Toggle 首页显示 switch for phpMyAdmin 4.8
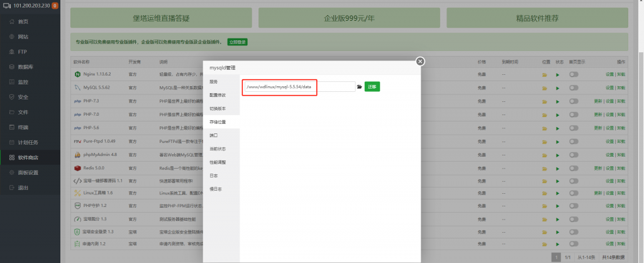This screenshot has height=263, width=644. pos(574,155)
